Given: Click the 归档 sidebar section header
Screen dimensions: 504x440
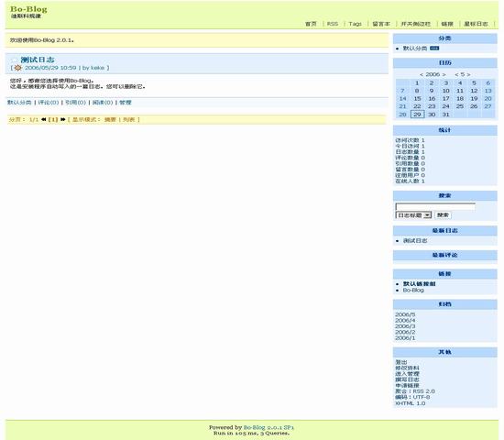Looking at the screenshot, I should tap(444, 304).
